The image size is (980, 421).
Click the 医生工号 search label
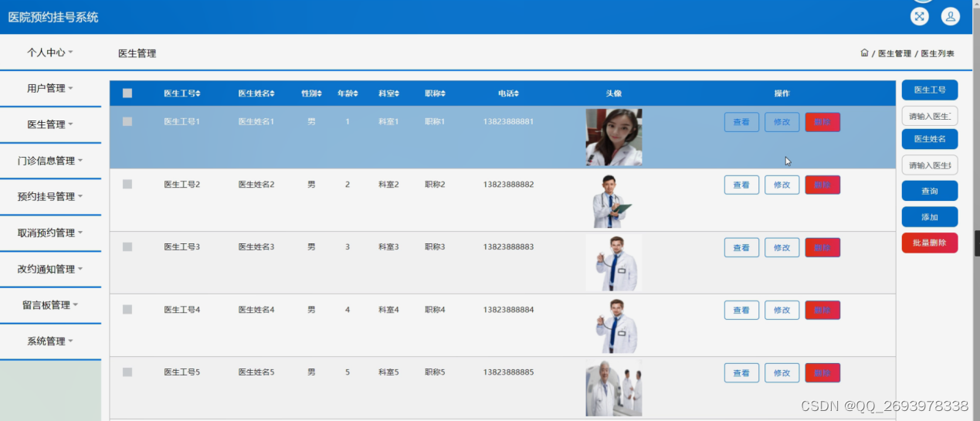[930, 90]
